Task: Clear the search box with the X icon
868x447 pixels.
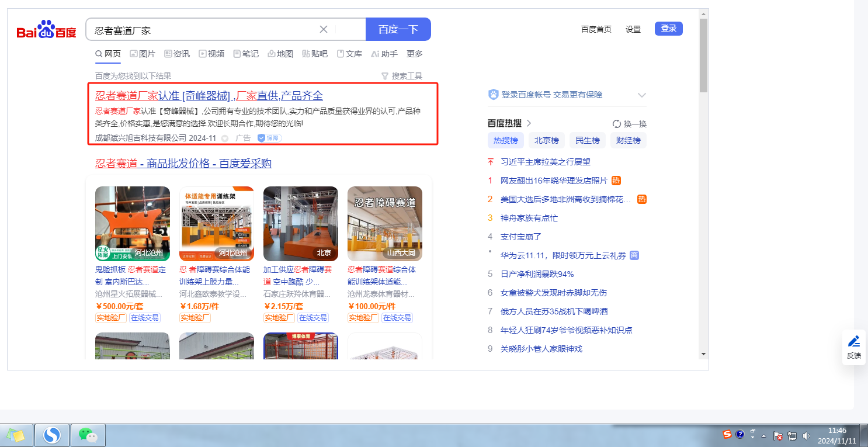Action: (324, 29)
